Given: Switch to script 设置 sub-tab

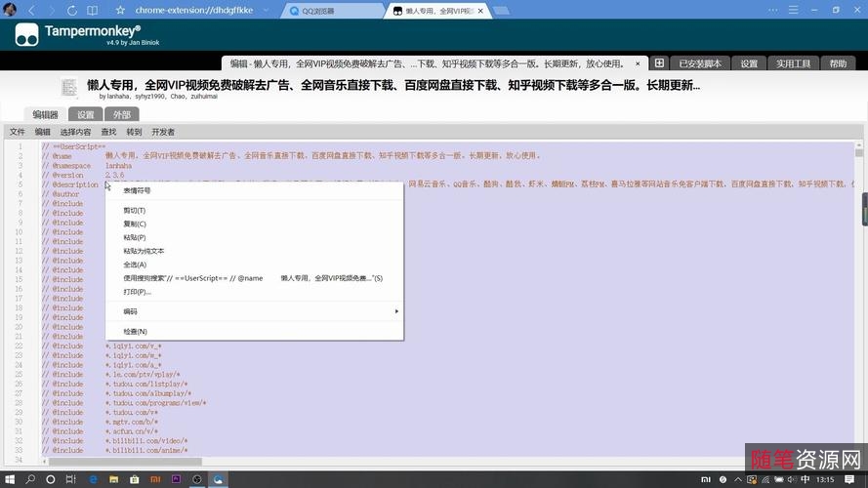Looking at the screenshot, I should 85,114.
